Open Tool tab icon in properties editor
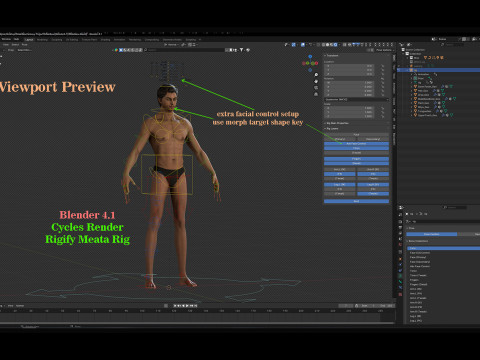 (x=400, y=215)
